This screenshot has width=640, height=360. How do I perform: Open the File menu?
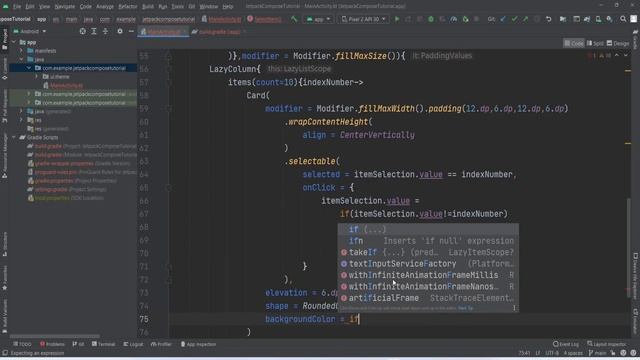tap(17, 7)
